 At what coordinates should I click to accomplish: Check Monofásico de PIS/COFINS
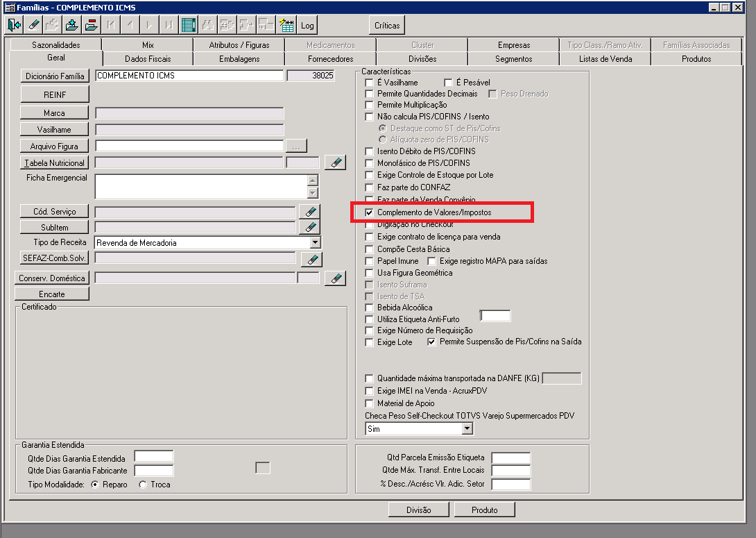pos(369,163)
